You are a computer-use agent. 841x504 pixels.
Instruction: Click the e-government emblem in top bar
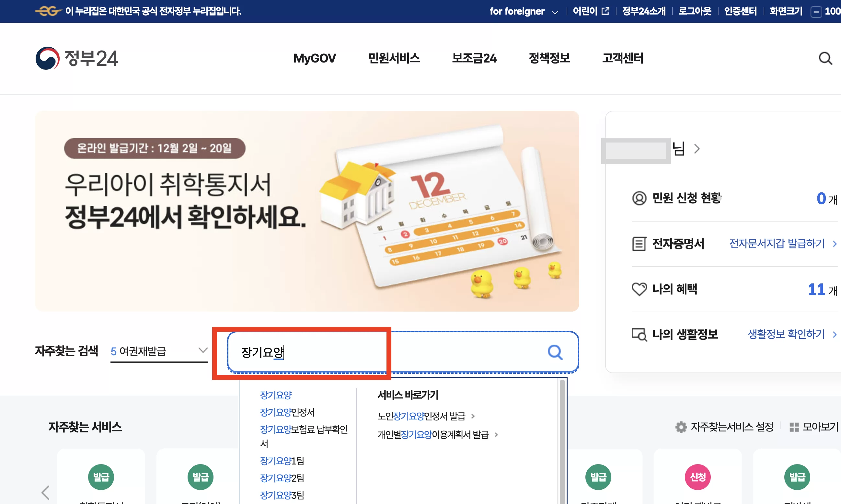coord(48,11)
